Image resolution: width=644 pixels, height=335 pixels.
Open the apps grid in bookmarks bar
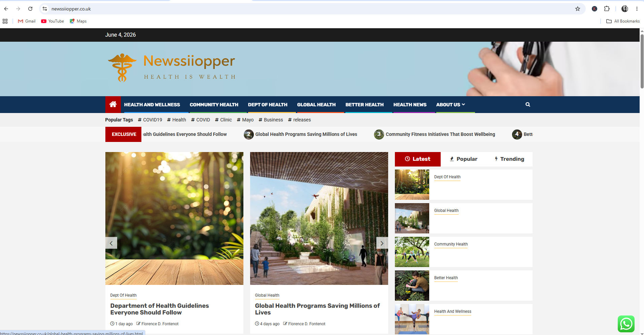[x=5, y=21]
